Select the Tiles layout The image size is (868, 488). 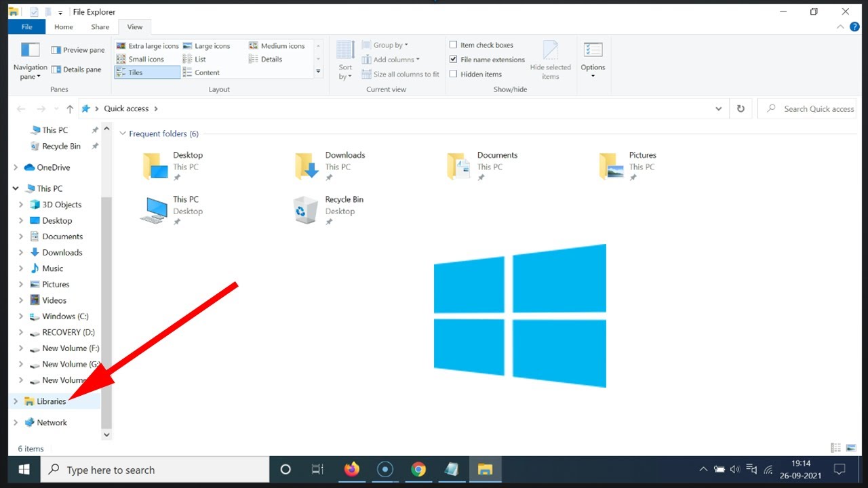coord(147,73)
